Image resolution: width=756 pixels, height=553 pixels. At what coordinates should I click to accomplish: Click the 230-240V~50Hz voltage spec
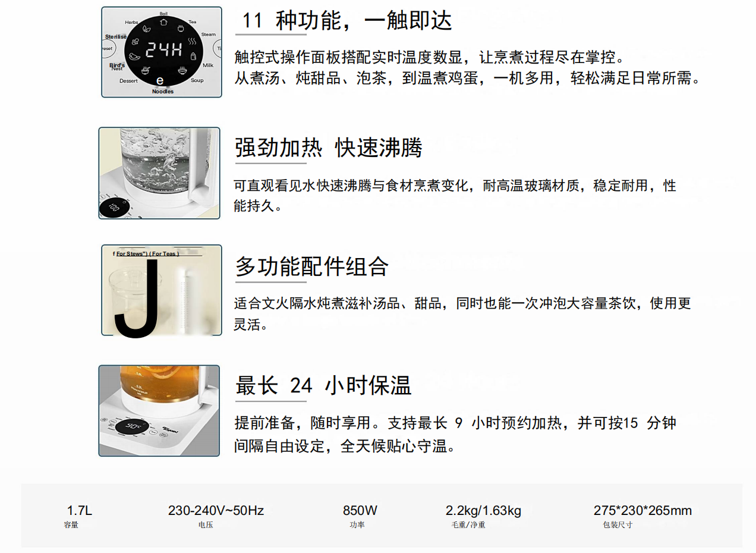point(216,510)
